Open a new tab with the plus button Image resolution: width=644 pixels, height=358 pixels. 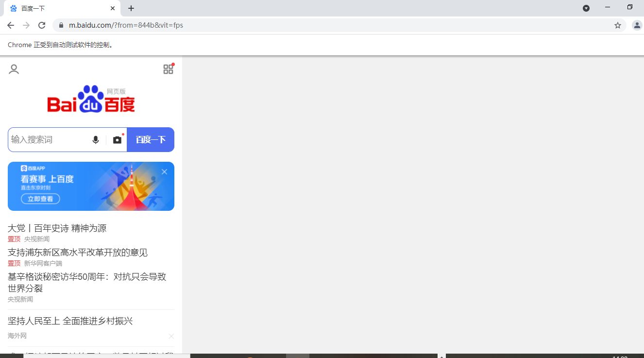(131, 8)
